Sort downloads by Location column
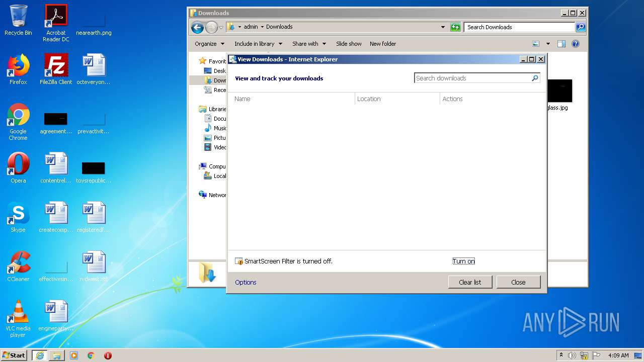The width and height of the screenshot is (644, 362). 397,99
